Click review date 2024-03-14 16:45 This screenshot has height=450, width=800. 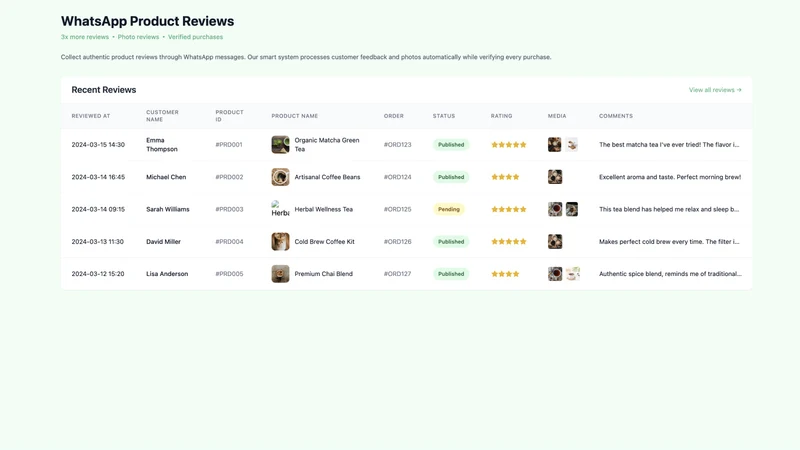pyautogui.click(x=98, y=177)
